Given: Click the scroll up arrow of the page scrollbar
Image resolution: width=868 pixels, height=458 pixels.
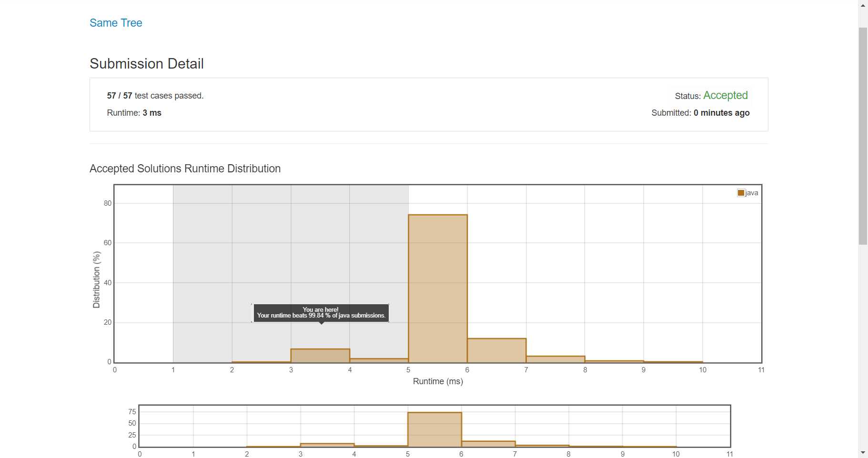Looking at the screenshot, I should point(863,5).
